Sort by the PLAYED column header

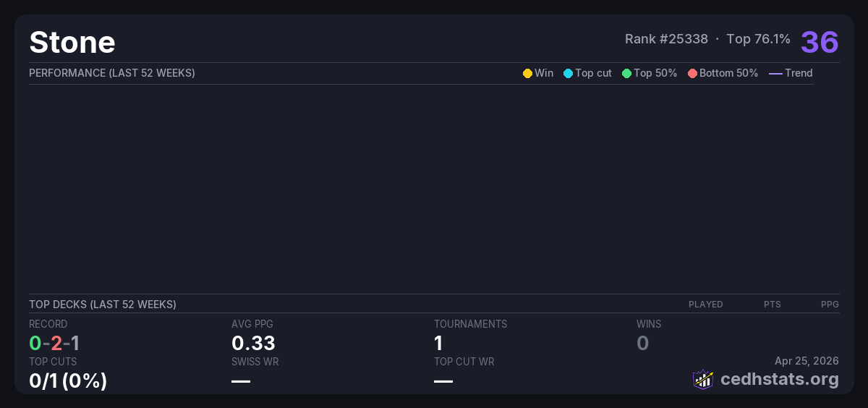705,305
